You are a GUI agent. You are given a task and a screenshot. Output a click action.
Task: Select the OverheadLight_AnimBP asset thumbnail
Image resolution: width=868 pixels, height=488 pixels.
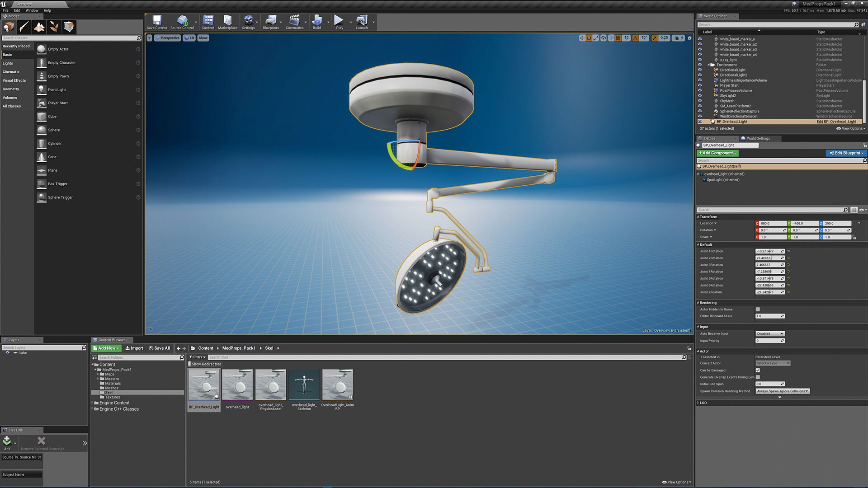[x=337, y=385]
